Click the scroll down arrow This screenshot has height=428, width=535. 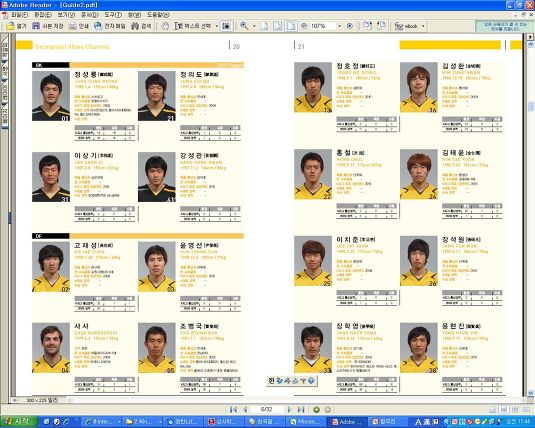(531, 393)
